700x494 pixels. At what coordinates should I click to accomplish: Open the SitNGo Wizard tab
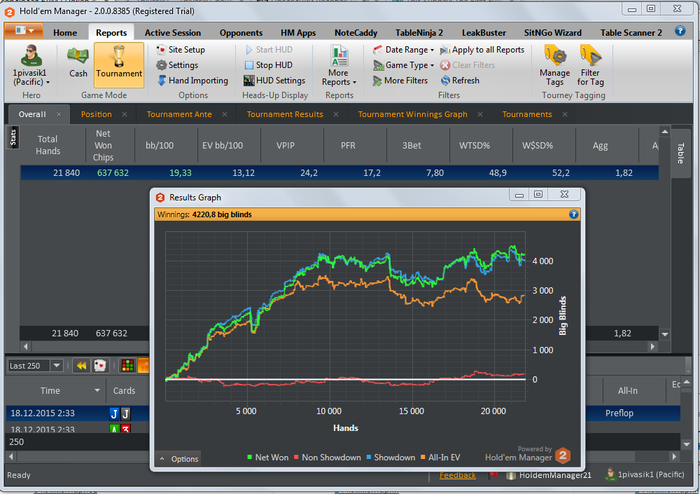coord(553,33)
